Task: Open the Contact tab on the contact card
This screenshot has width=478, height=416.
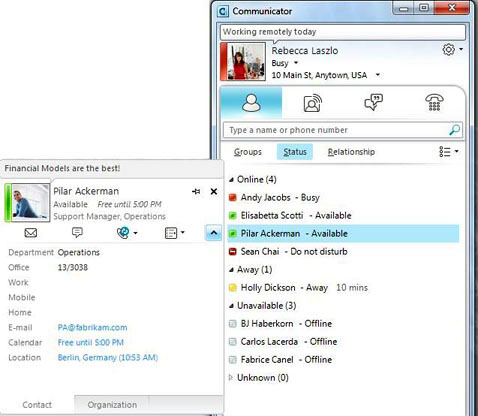Action: (x=37, y=405)
